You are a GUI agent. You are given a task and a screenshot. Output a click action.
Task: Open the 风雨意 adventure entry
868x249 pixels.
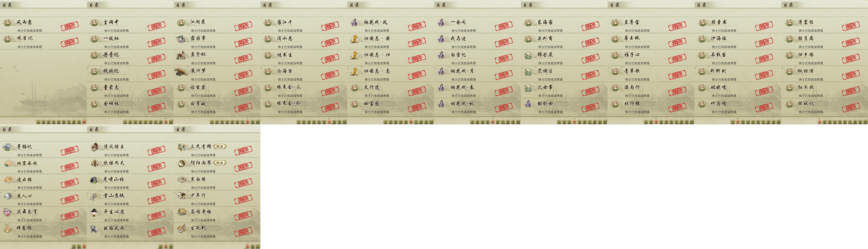point(43,25)
